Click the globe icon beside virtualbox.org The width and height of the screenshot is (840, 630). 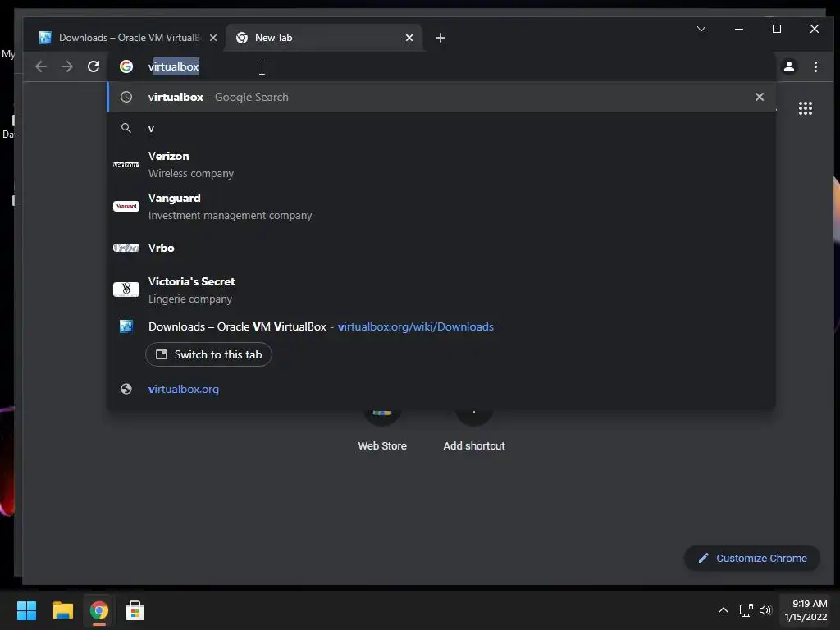(x=126, y=389)
